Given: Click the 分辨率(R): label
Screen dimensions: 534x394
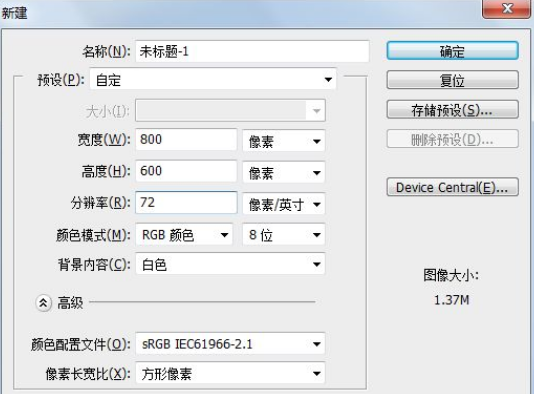Looking at the screenshot, I should point(100,203).
